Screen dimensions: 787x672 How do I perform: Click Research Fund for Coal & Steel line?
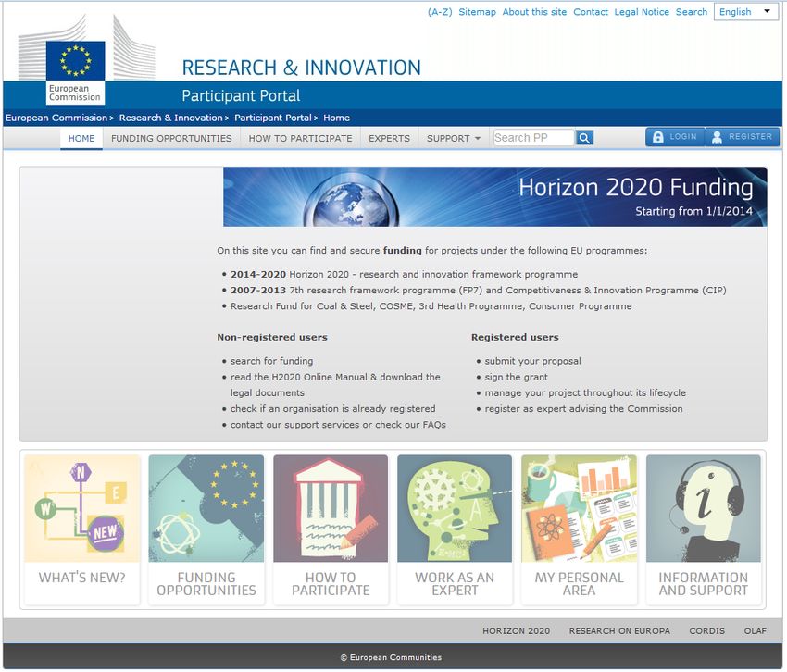click(431, 306)
